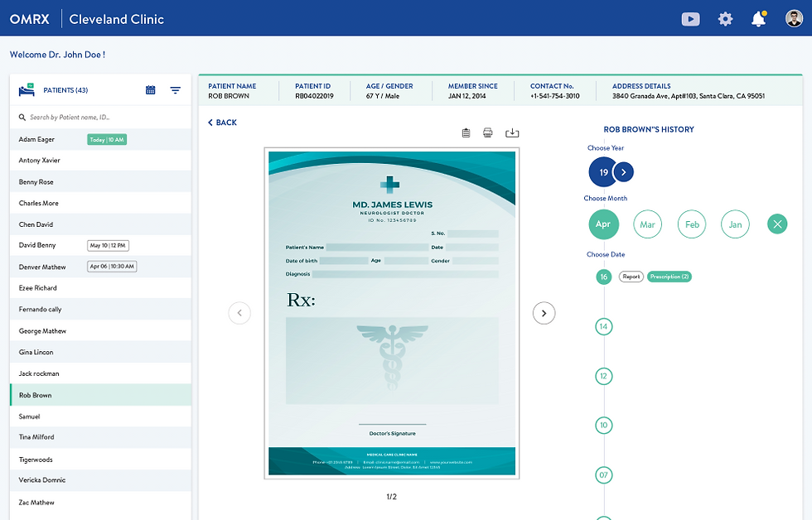The width and height of the screenshot is (812, 520).
Task: Select patient George Mathew
Action: [x=100, y=330]
